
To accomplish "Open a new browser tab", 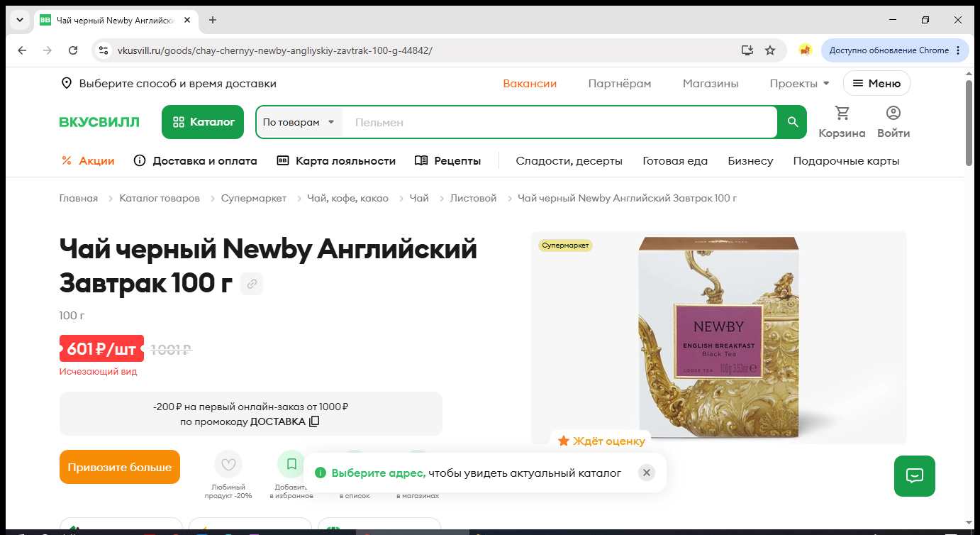I will pyautogui.click(x=213, y=20).
